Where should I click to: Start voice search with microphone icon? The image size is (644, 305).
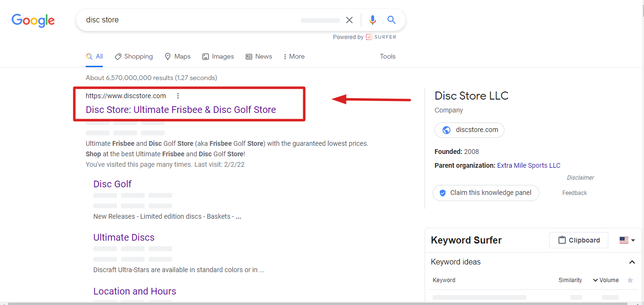[x=373, y=20]
